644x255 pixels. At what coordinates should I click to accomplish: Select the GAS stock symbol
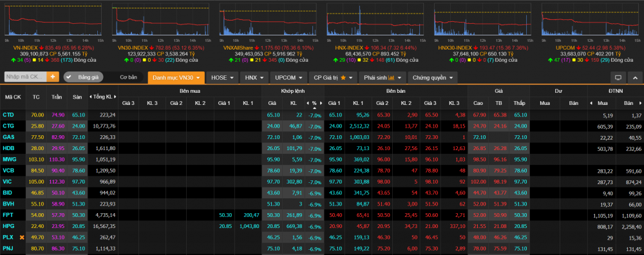pos(8,137)
